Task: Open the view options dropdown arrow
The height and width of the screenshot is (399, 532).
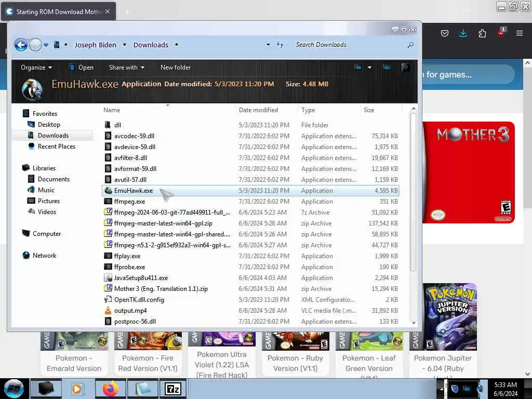Action: click(369, 68)
